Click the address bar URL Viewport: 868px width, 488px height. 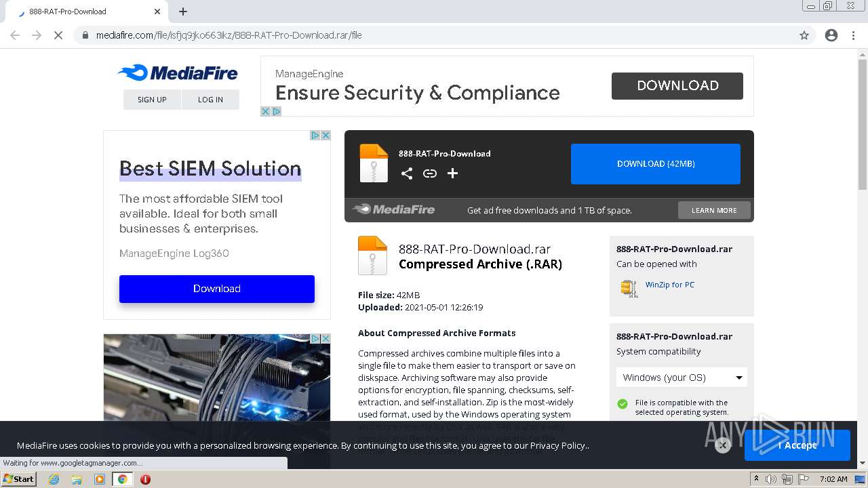tap(229, 35)
